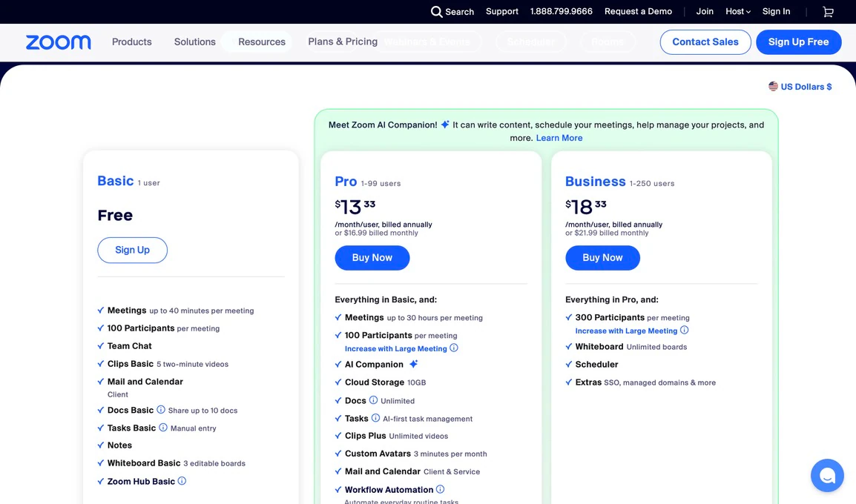Image resolution: width=856 pixels, height=504 pixels.
Task: Click Buy Now for Business plan
Action: (x=603, y=257)
